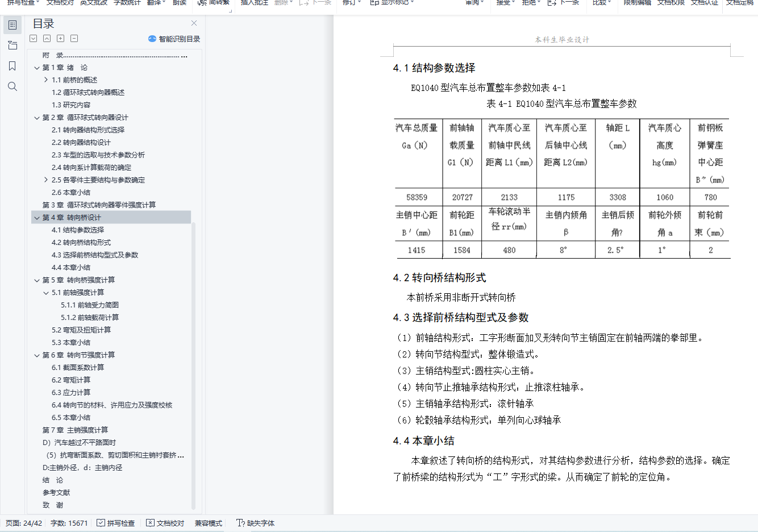Click the 字数: 15671 status bar counter
Image resolution: width=758 pixels, height=532 pixels.
(69, 523)
